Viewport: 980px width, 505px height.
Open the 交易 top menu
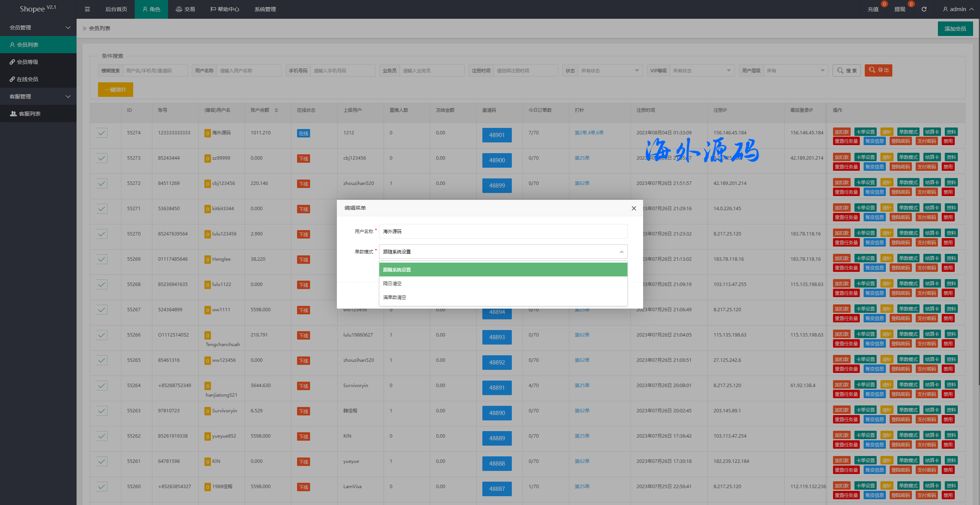(186, 9)
